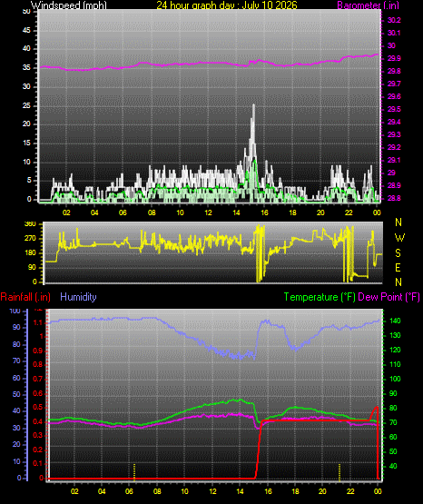Select the S compass direction label
The image size is (423, 504).
tap(398, 253)
